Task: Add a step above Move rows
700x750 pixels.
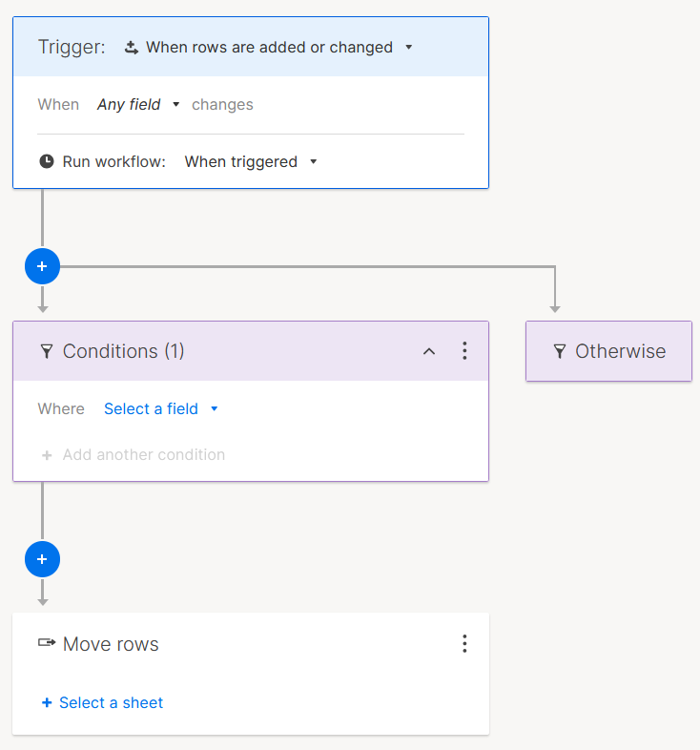Action: tap(42, 558)
